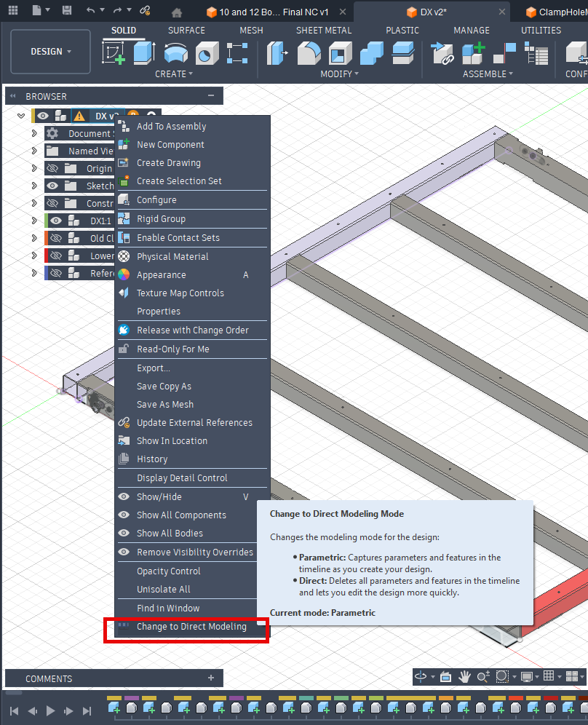Jump to timeline beginning
Screen dimensions: 588x725
[x=15, y=710]
